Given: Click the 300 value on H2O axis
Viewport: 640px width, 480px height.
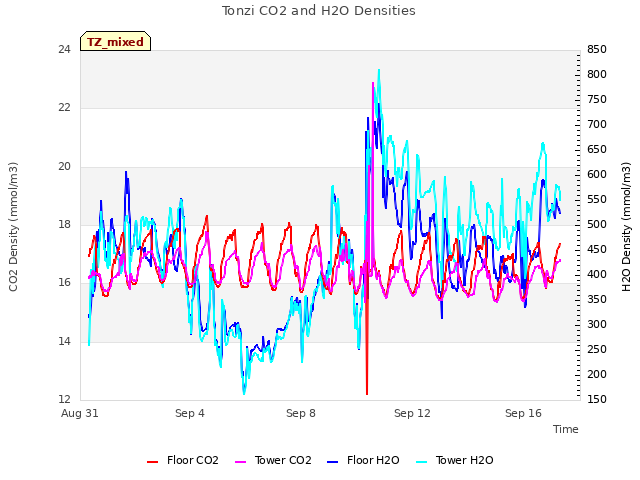Looking at the screenshot, I should tap(597, 324).
